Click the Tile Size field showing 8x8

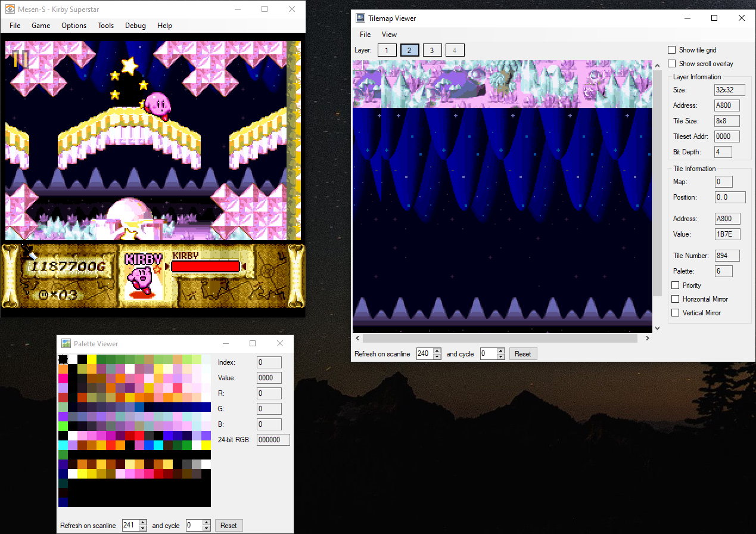point(727,121)
